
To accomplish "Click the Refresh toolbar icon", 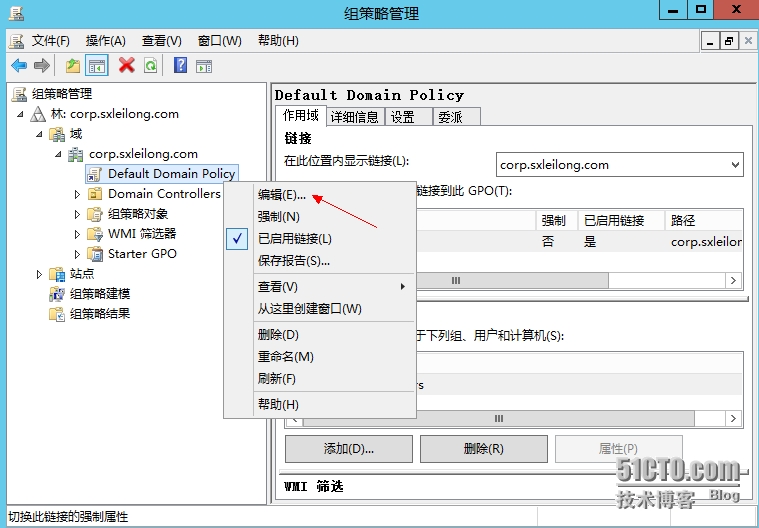I will click(x=151, y=65).
